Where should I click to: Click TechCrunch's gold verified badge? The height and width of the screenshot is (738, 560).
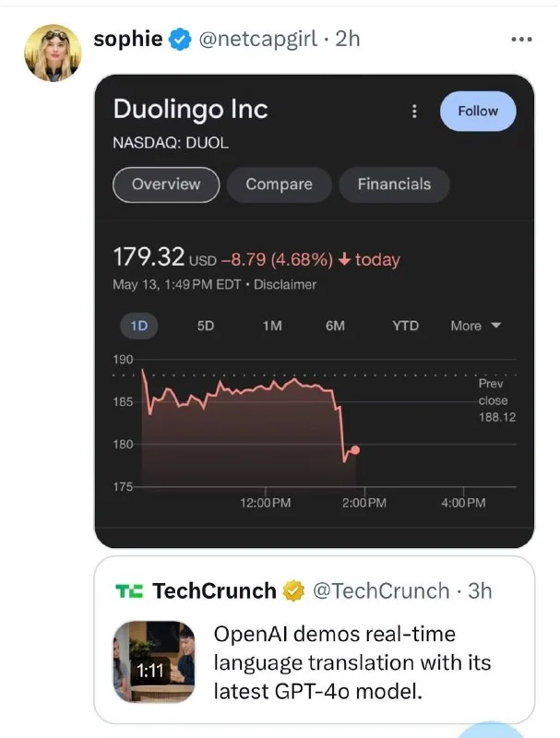click(294, 590)
